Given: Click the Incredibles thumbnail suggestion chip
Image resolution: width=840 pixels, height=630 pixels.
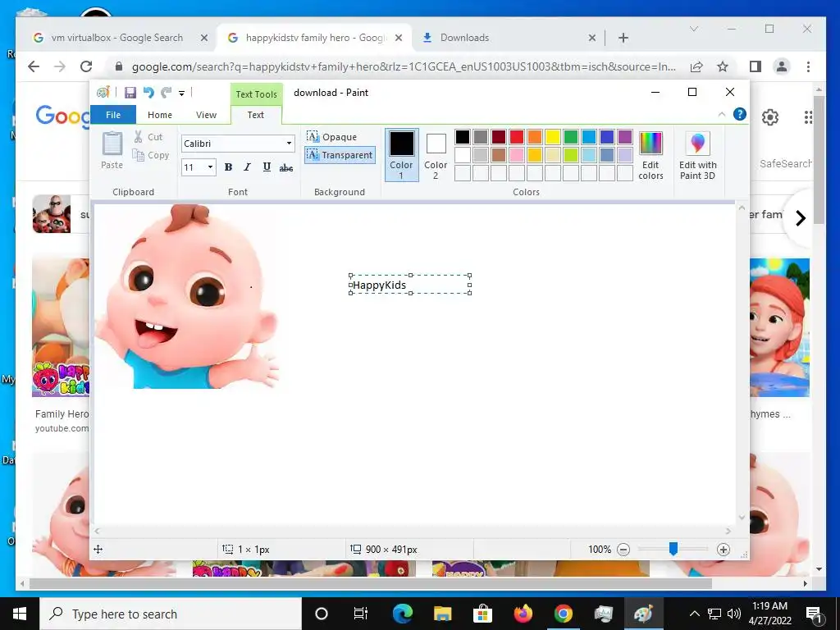Looking at the screenshot, I should click(x=52, y=214).
